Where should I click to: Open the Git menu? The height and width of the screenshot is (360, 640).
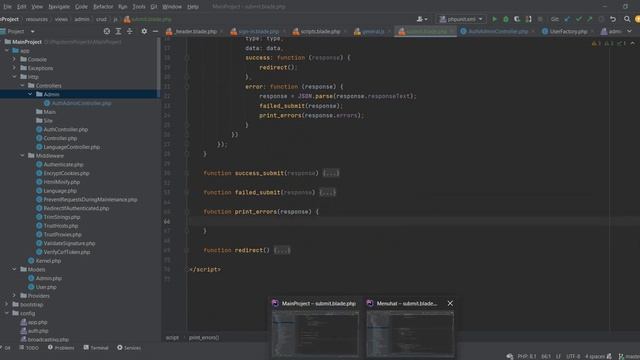[x=153, y=7]
